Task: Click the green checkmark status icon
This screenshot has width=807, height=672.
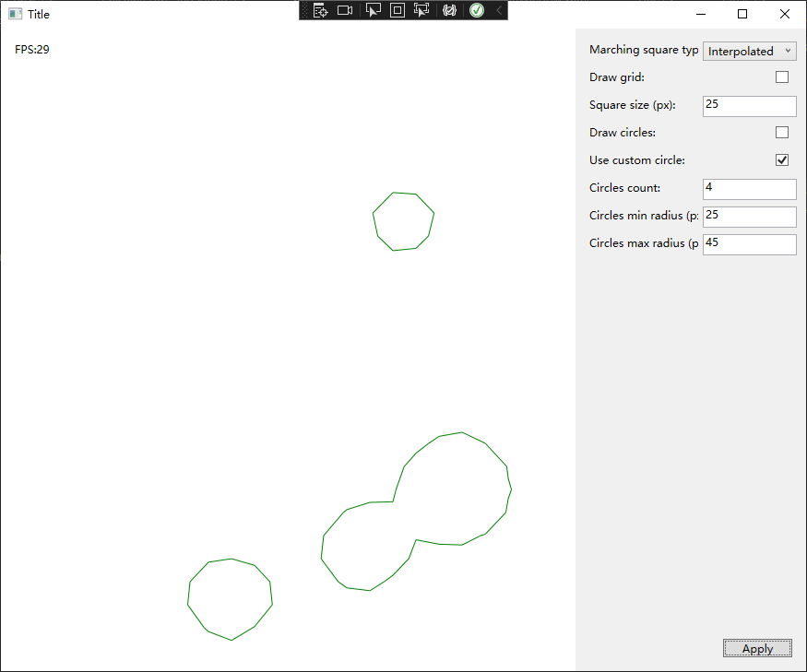Action: click(x=477, y=10)
